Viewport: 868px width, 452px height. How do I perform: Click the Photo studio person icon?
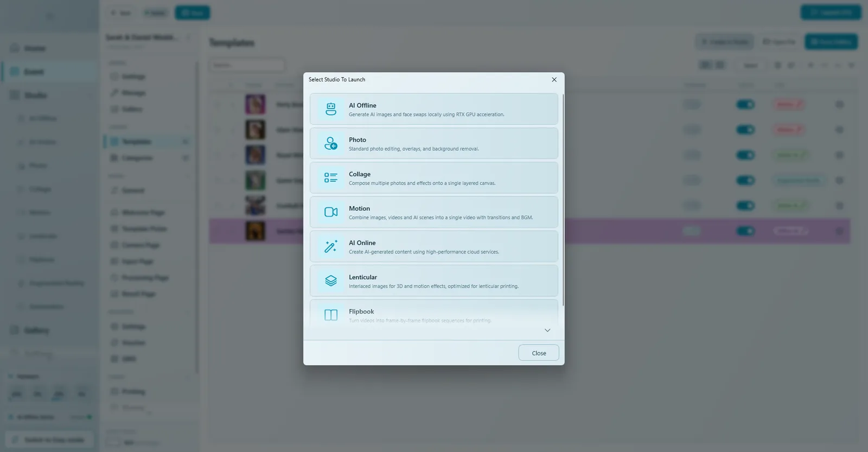coord(331,143)
